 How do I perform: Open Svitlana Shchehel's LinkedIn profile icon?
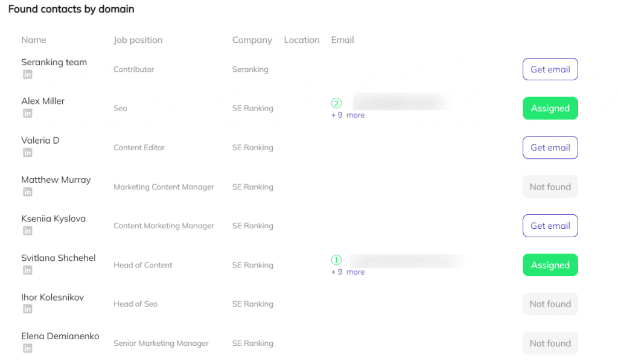point(28,270)
